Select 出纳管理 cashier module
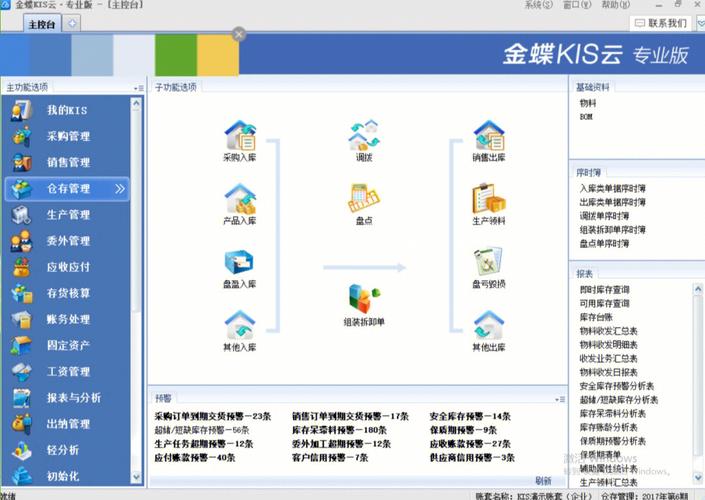Screen dimensions: 705x500 (67, 424)
